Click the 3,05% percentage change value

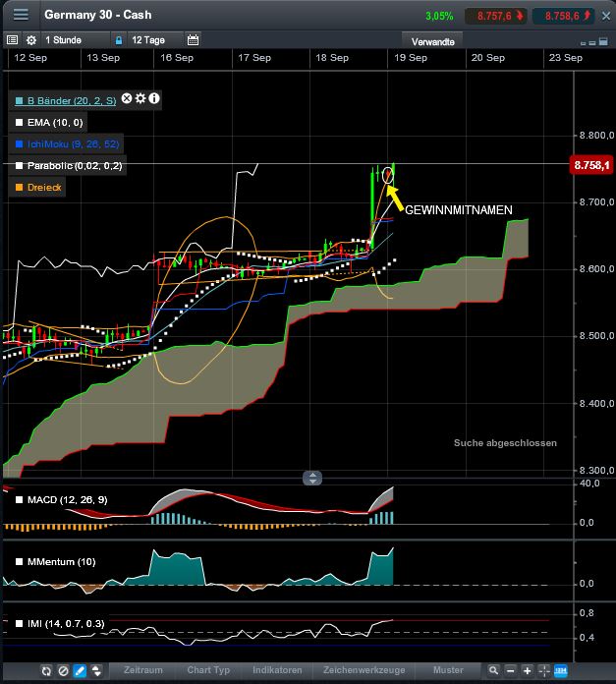[x=439, y=16]
